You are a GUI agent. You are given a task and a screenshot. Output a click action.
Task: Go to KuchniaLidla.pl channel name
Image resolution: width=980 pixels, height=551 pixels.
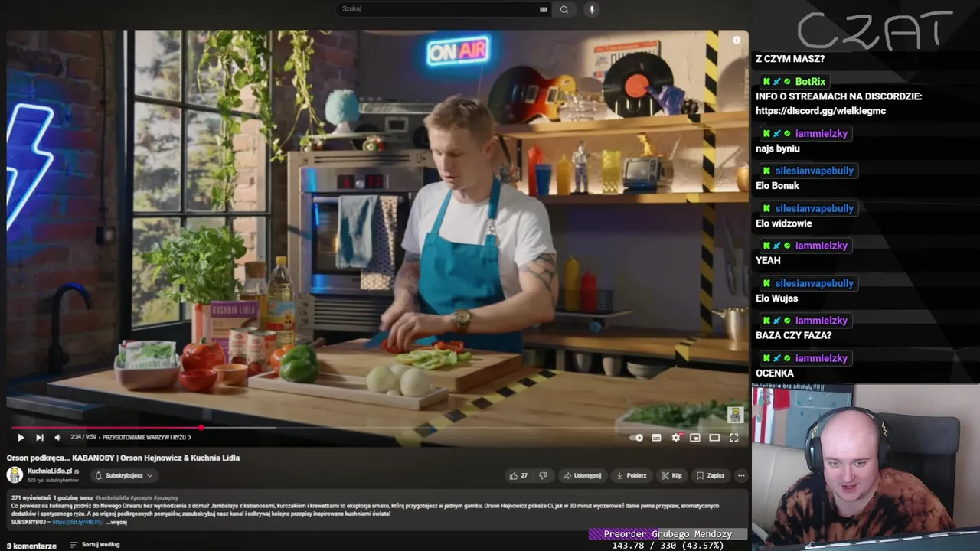pos(50,471)
